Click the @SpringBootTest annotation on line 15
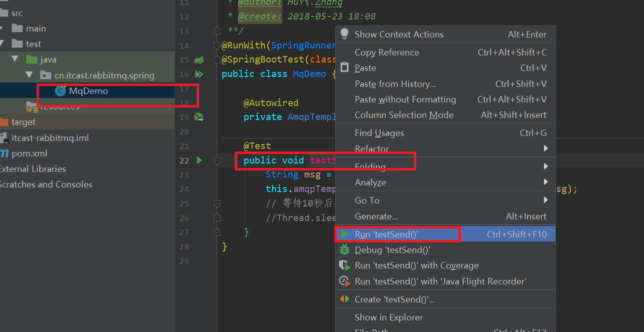This screenshot has height=332, width=644. click(263, 59)
